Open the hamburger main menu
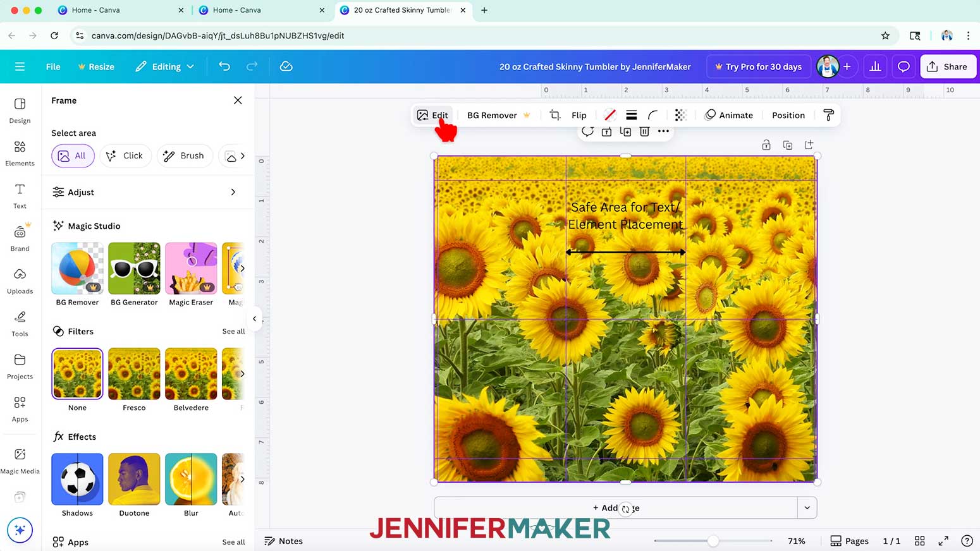The image size is (980, 551). (20, 66)
